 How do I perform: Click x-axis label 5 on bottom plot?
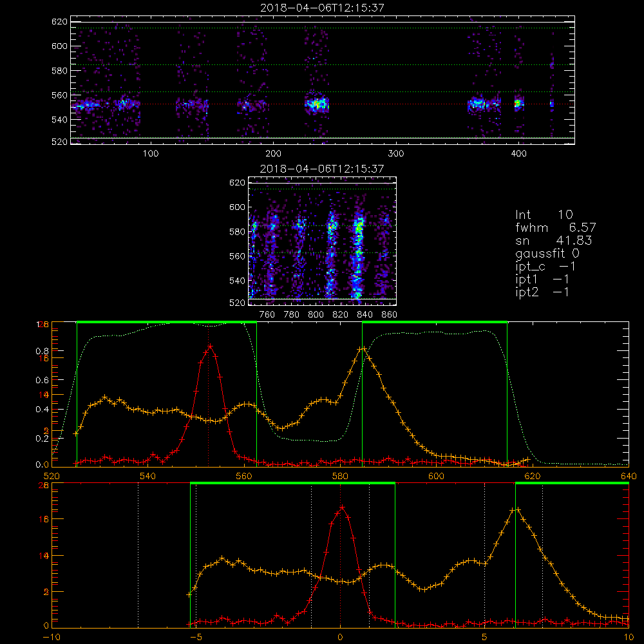(x=484, y=637)
